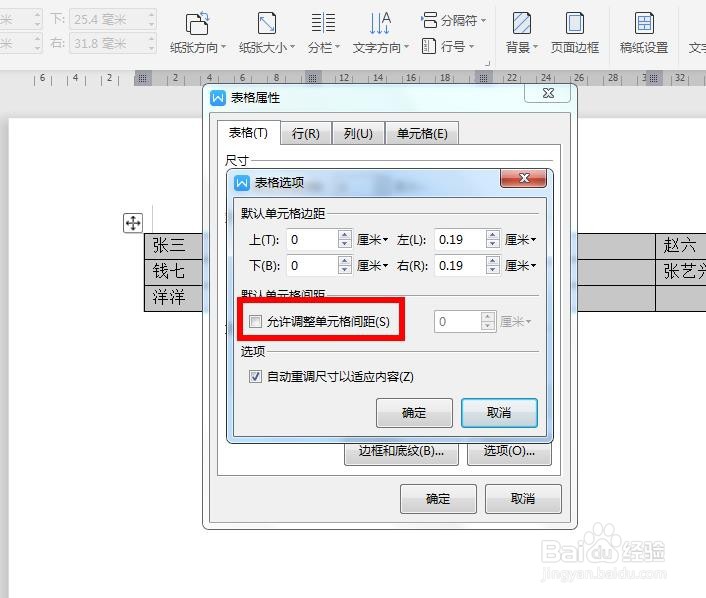
Task: Click the table cell 钱七
Action: tap(173, 272)
